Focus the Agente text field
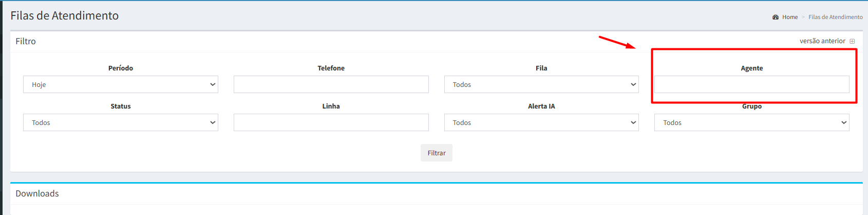The height and width of the screenshot is (215, 868). point(751,84)
